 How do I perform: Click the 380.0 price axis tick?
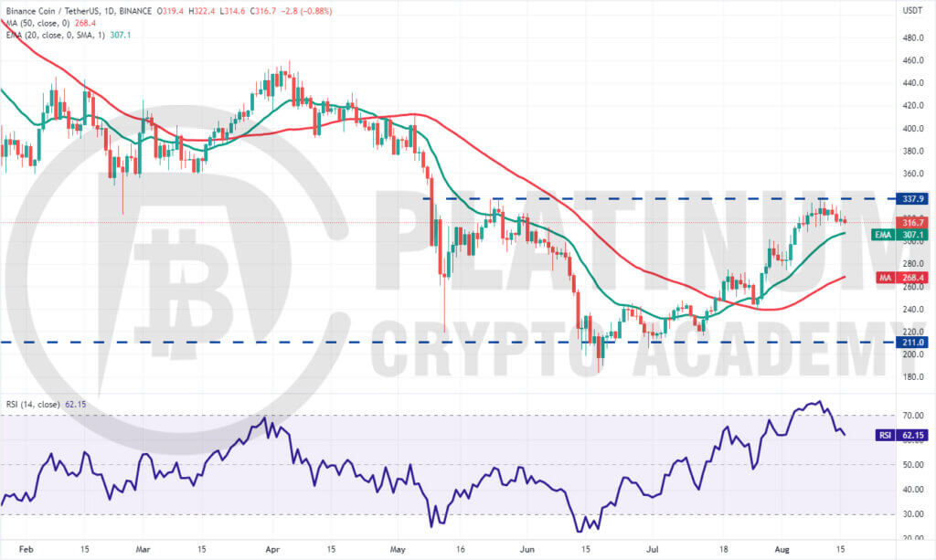click(913, 151)
